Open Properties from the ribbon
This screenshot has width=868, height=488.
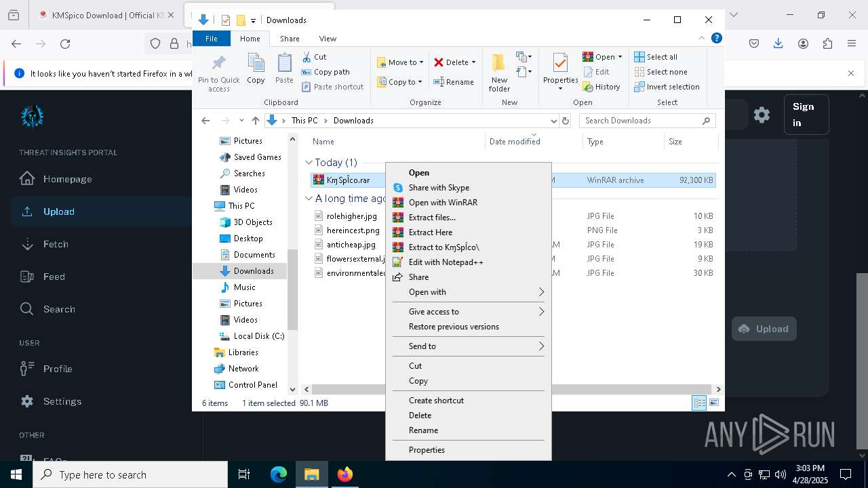[x=560, y=73]
